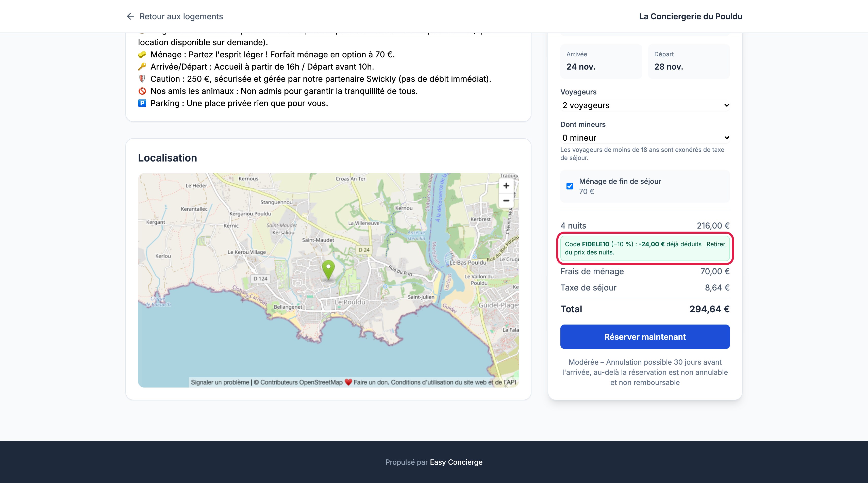Click Guidel-Plages label on the map
Viewport: 868px width, 483px height.
point(499,305)
